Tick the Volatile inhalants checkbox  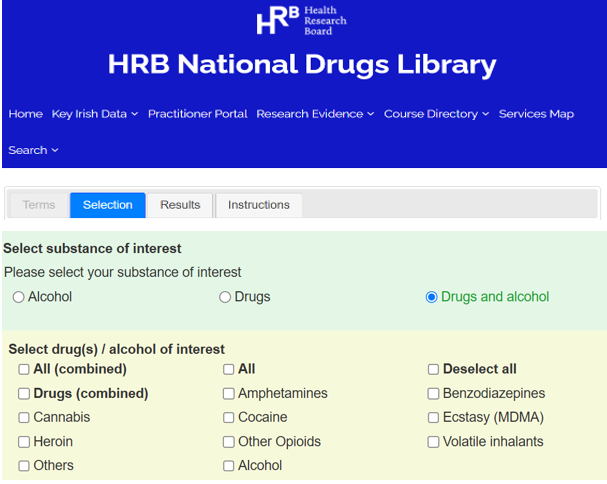433,442
